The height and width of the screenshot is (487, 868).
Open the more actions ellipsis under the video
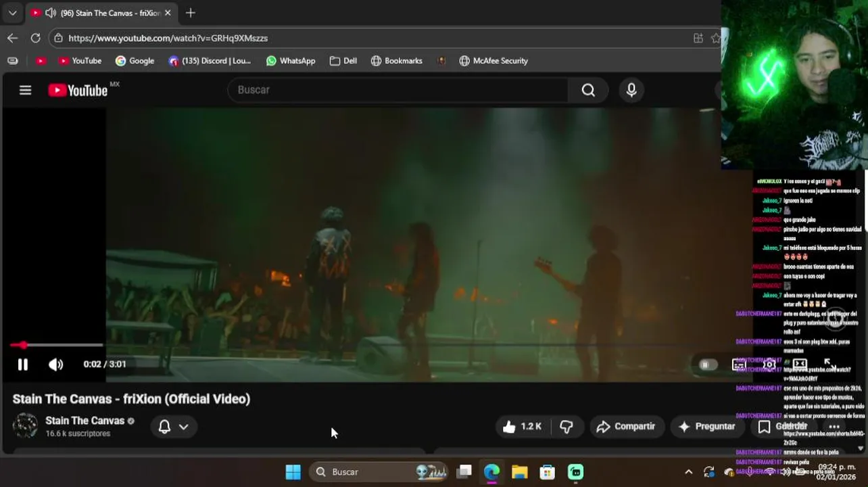834,427
